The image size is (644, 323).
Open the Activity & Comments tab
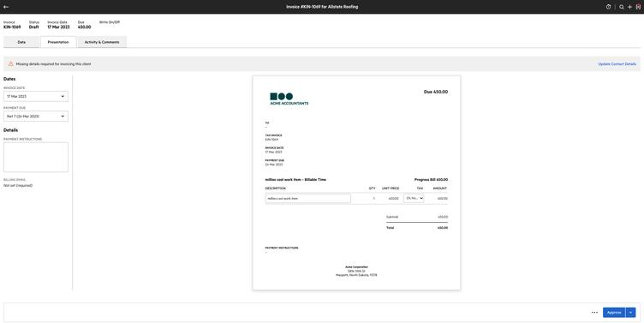point(102,42)
